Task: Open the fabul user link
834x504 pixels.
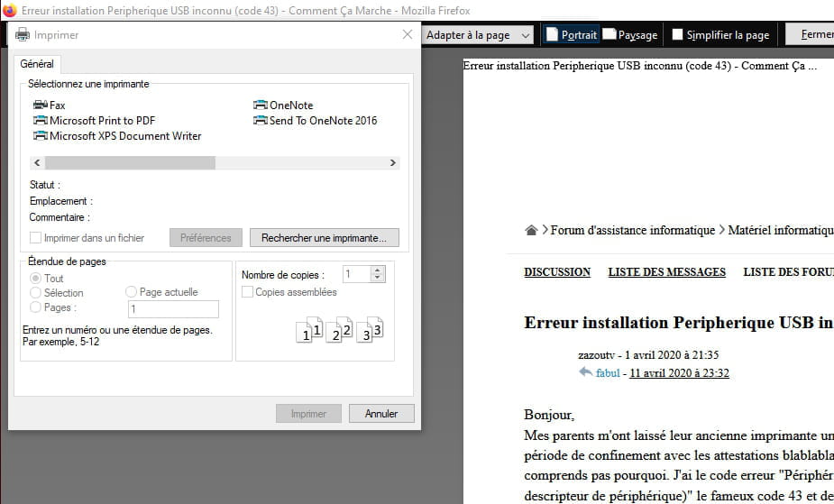Action: [608, 372]
